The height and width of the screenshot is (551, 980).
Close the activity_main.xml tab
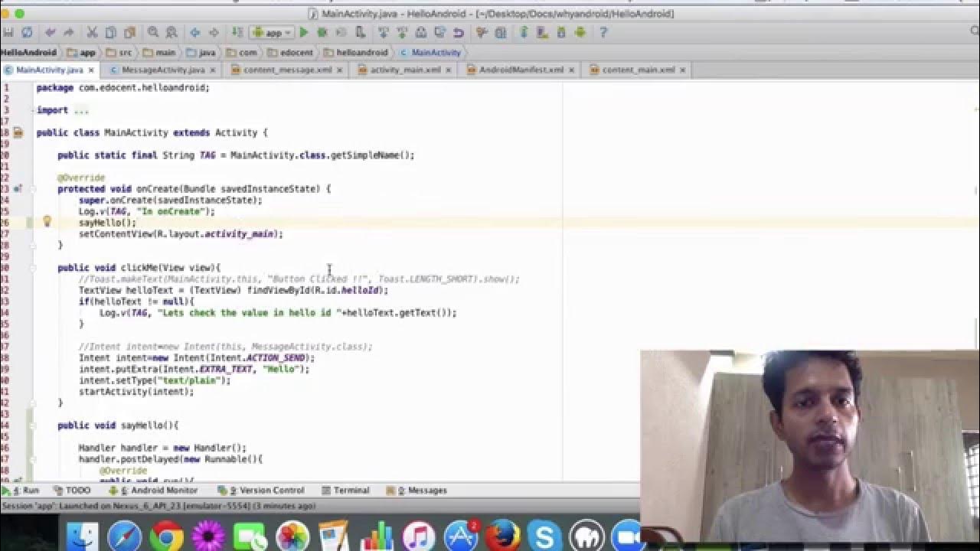click(x=449, y=70)
